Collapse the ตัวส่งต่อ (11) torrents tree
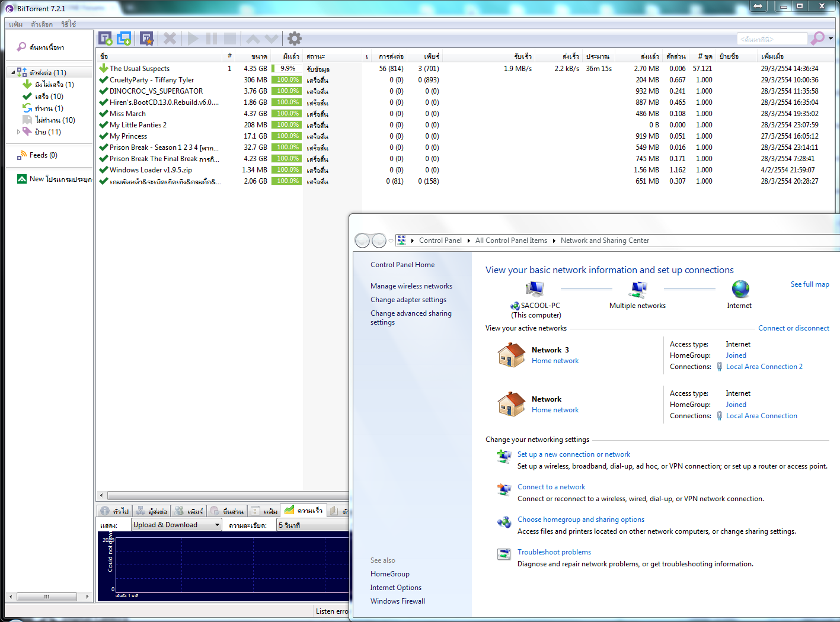This screenshot has height=622, width=840. pyautogui.click(x=13, y=73)
